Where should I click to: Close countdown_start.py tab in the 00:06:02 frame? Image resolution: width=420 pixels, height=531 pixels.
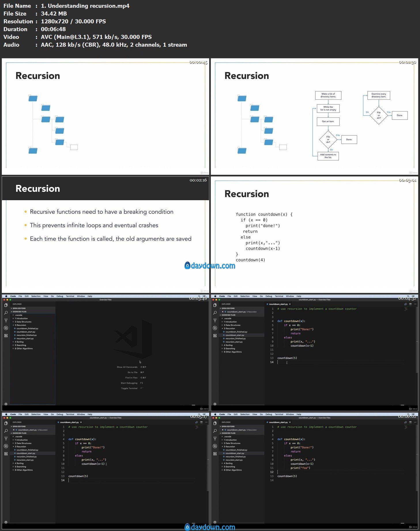pos(290,422)
